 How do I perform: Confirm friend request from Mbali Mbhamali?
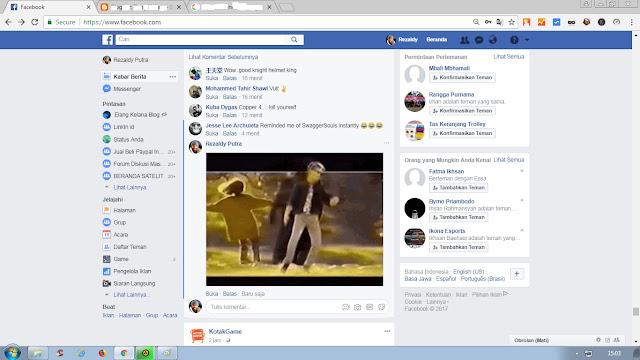(x=462, y=78)
